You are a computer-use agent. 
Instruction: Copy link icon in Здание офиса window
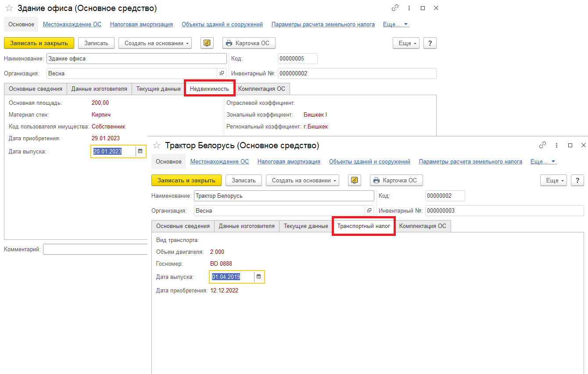tap(395, 8)
